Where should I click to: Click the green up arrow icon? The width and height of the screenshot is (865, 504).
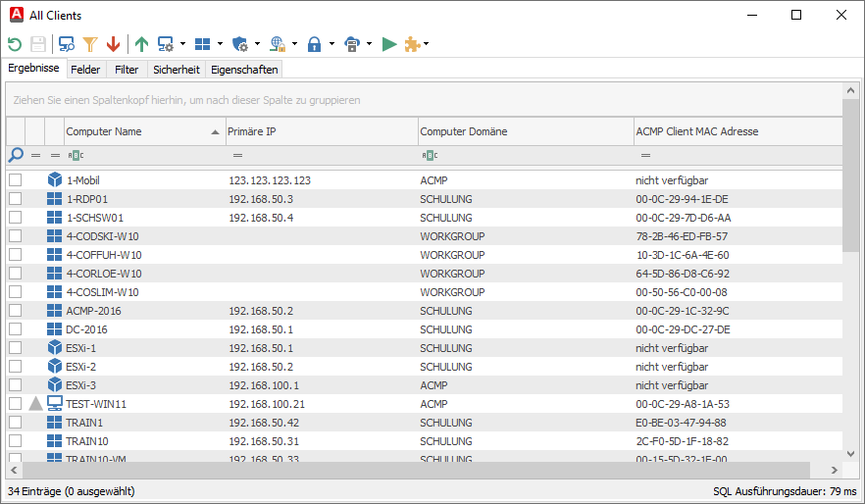tap(141, 44)
